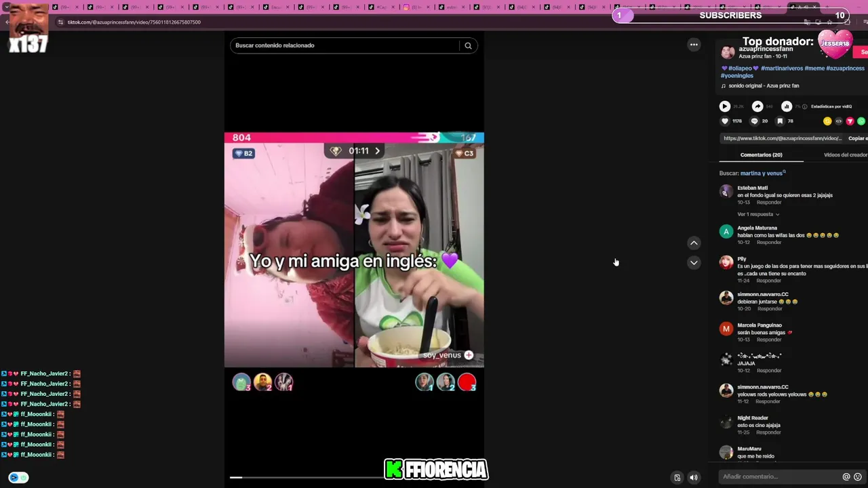The height and width of the screenshot is (488, 868).
Task: Click the embed code icon
Action: click(x=839, y=121)
